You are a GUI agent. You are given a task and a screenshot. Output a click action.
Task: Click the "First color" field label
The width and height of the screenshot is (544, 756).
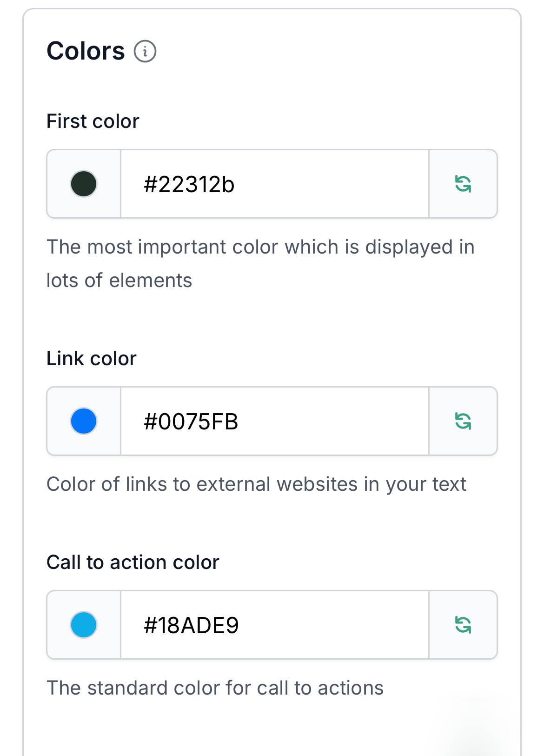[x=93, y=121]
